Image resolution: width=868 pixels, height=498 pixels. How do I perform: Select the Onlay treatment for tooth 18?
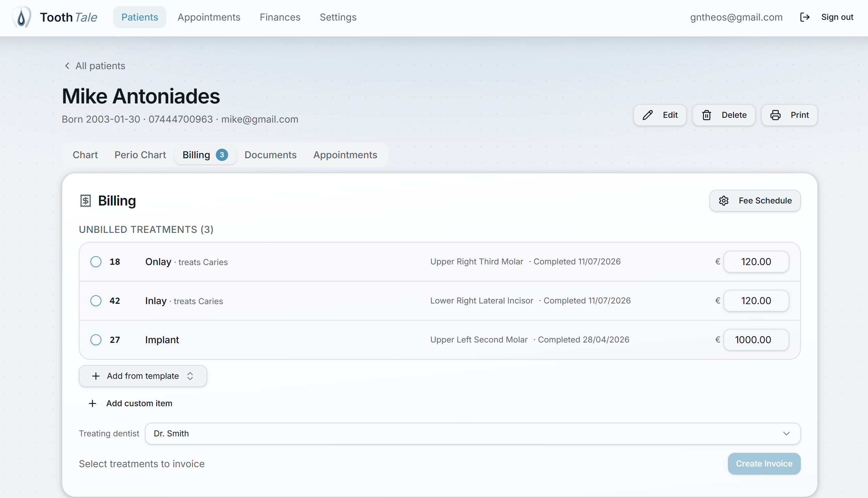pos(96,262)
